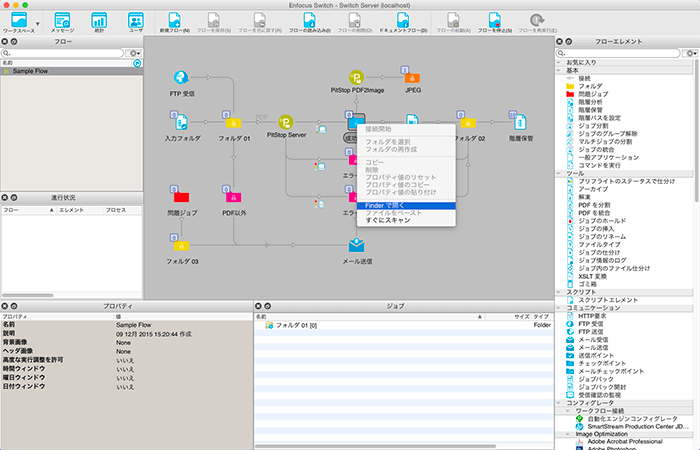This screenshot has width=700, height=450.
Task: Select the 入力フォルダ element on canvas
Action: point(181,121)
